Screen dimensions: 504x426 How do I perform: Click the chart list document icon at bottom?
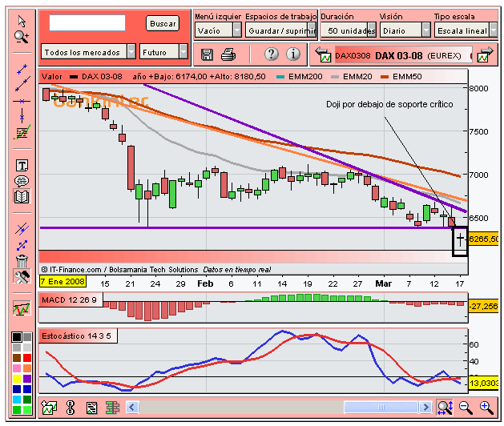(91, 408)
